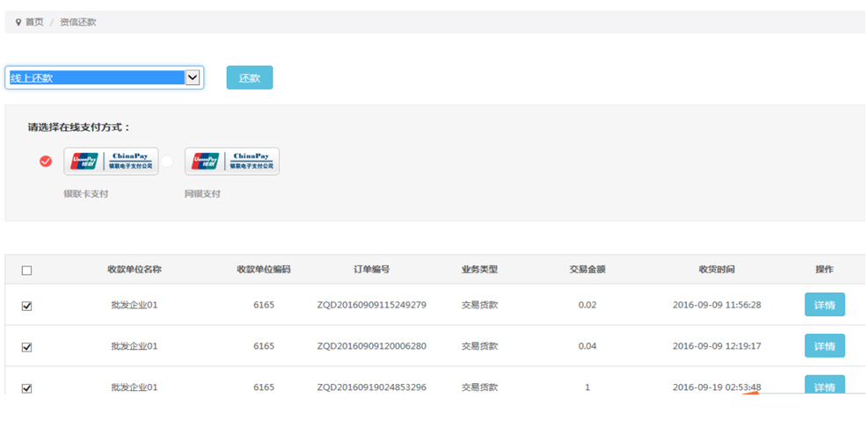Click the 订单编号 column header
The image size is (868, 427).
tap(371, 270)
